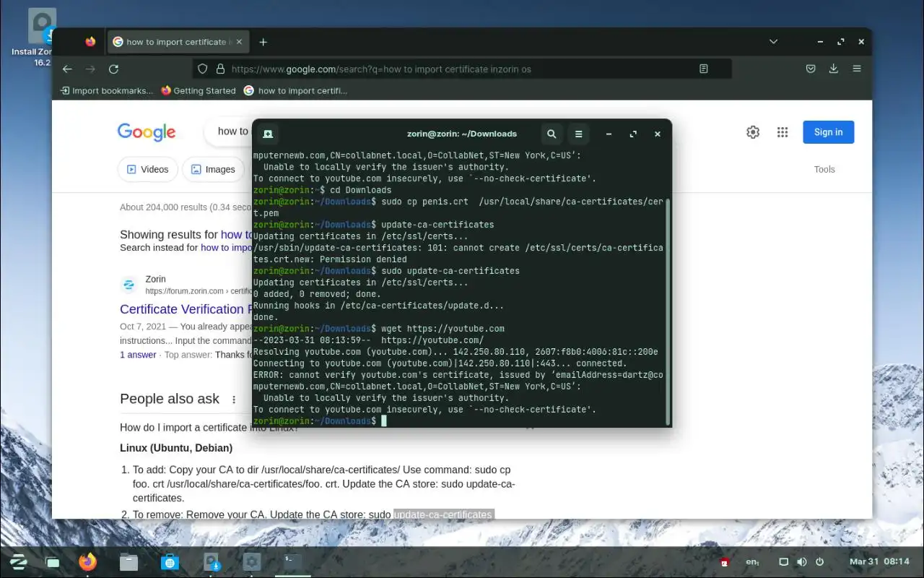
Task: Open the Zorin start menu
Action: pyautogui.click(x=19, y=561)
